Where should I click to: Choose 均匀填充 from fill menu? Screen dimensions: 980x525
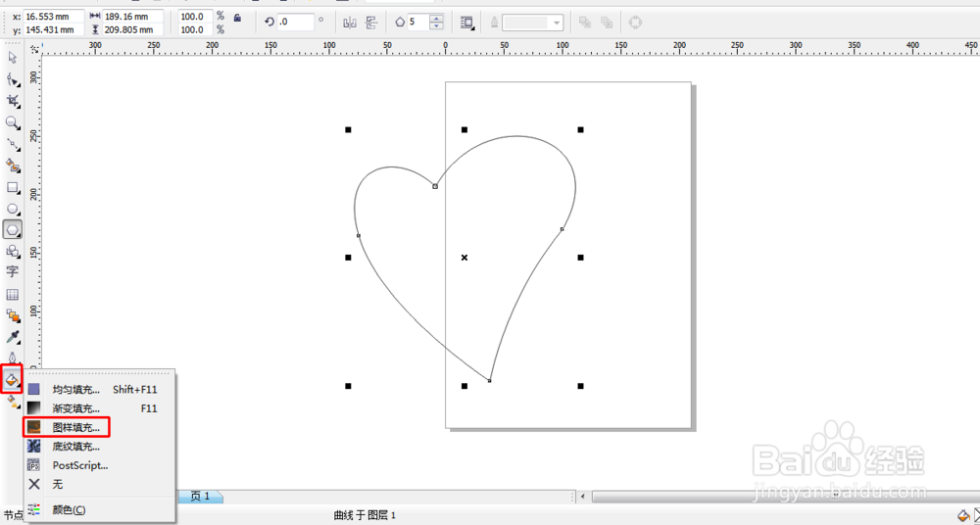100,390
